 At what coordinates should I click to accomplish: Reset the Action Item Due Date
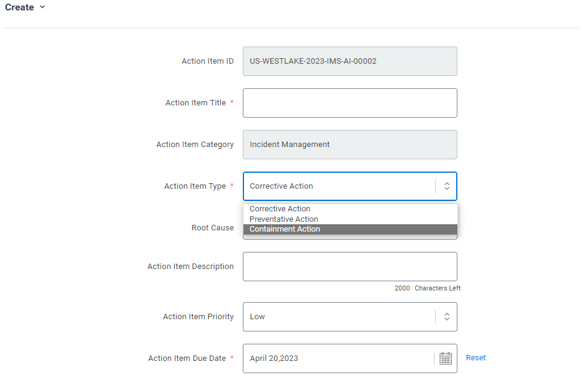pyautogui.click(x=476, y=358)
